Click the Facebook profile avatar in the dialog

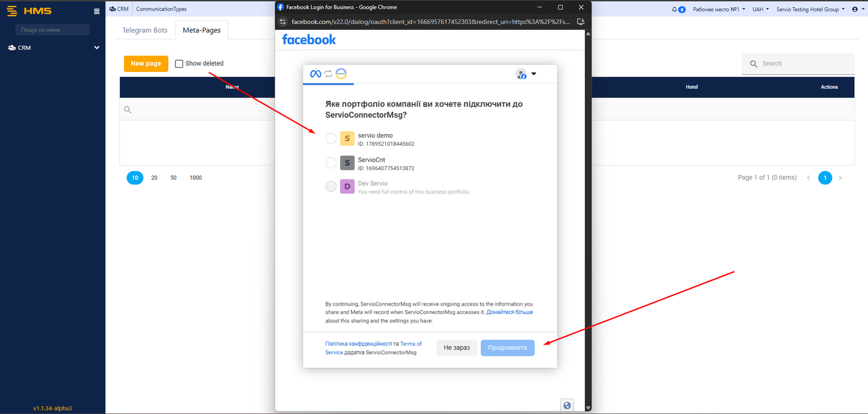521,74
